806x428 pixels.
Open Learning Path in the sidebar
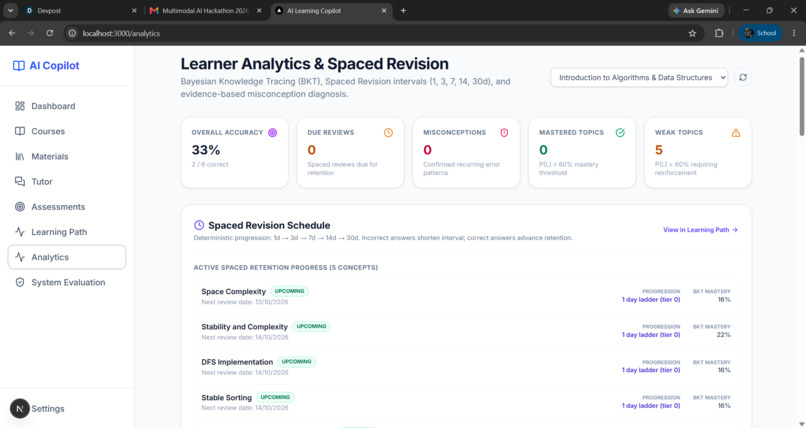[67, 232]
